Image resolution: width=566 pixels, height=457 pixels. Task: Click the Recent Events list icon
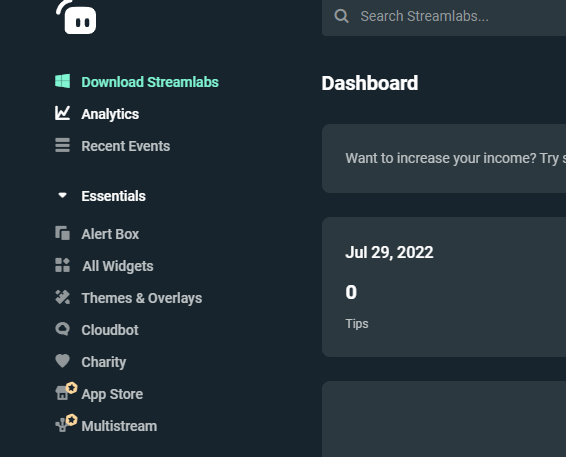point(62,145)
